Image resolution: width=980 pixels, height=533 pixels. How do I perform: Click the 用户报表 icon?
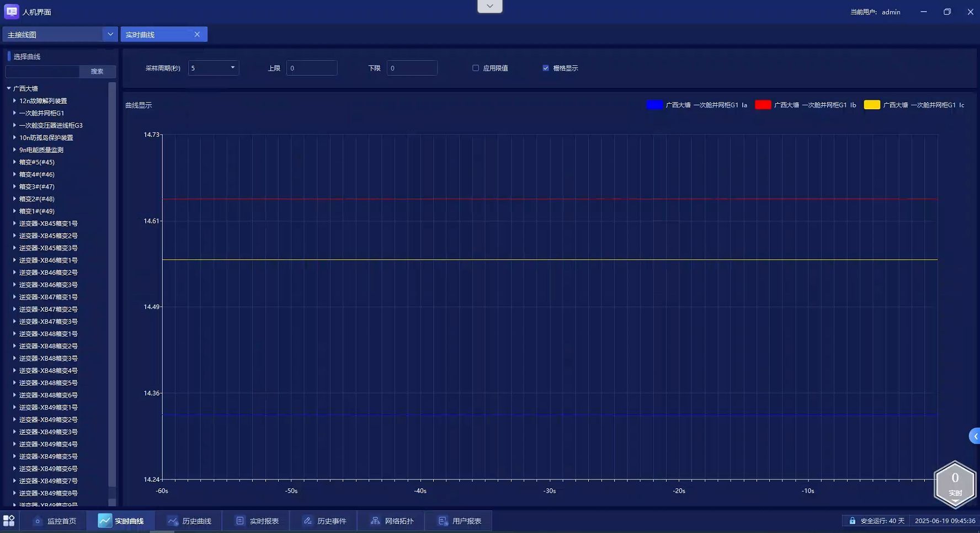point(443,521)
